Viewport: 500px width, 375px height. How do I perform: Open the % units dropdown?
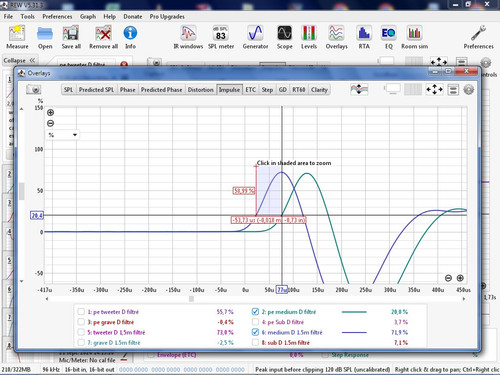coord(63,135)
